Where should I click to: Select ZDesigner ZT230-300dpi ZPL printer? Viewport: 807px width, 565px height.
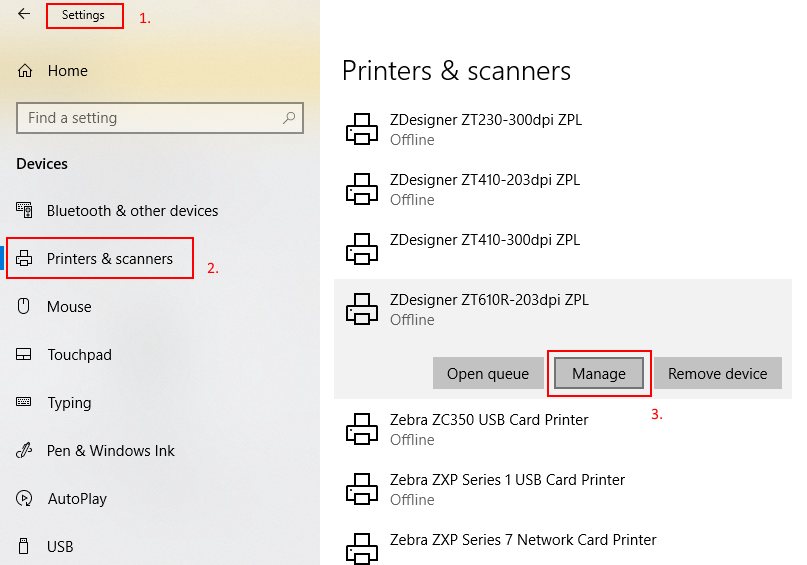click(485, 129)
